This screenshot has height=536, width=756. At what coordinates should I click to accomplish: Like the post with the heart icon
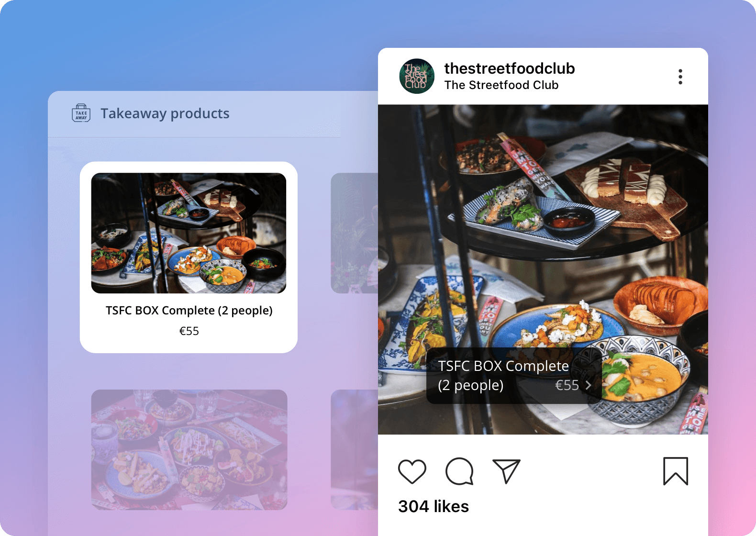point(412,471)
